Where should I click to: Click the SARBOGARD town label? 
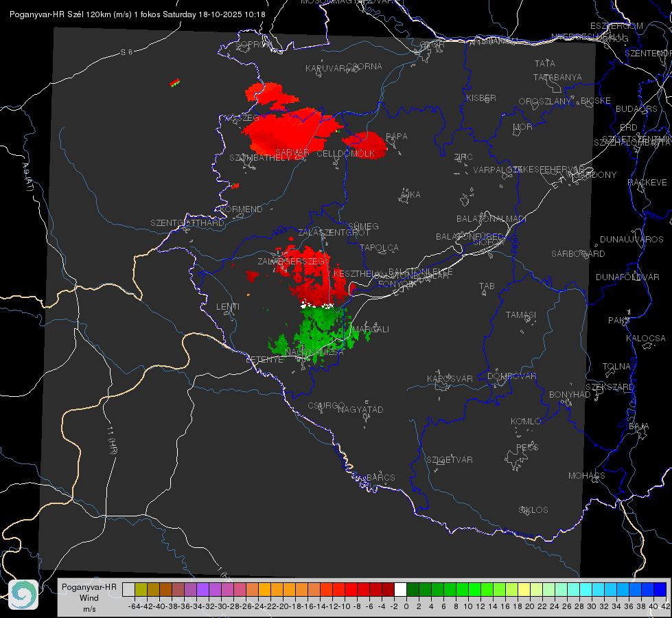(x=578, y=254)
